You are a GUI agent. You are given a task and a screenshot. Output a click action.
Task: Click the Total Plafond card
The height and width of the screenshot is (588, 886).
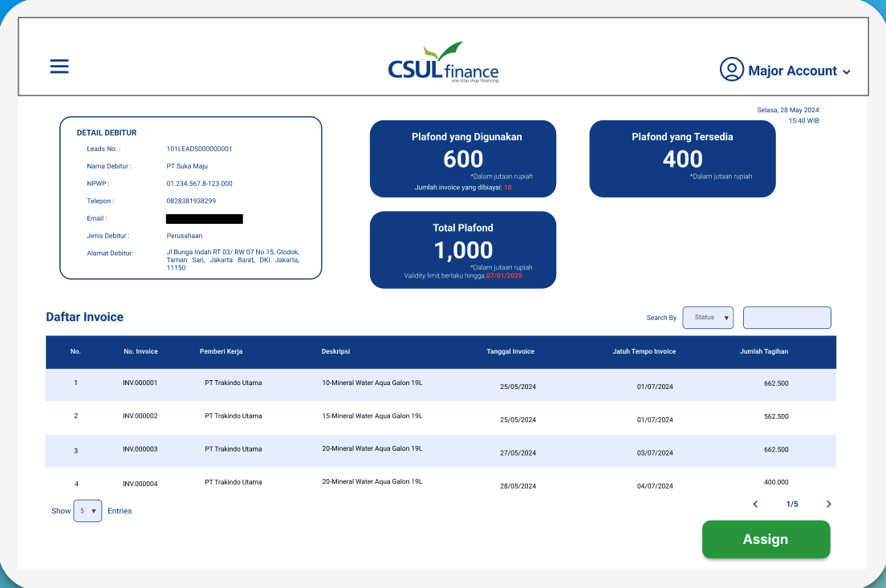(463, 249)
